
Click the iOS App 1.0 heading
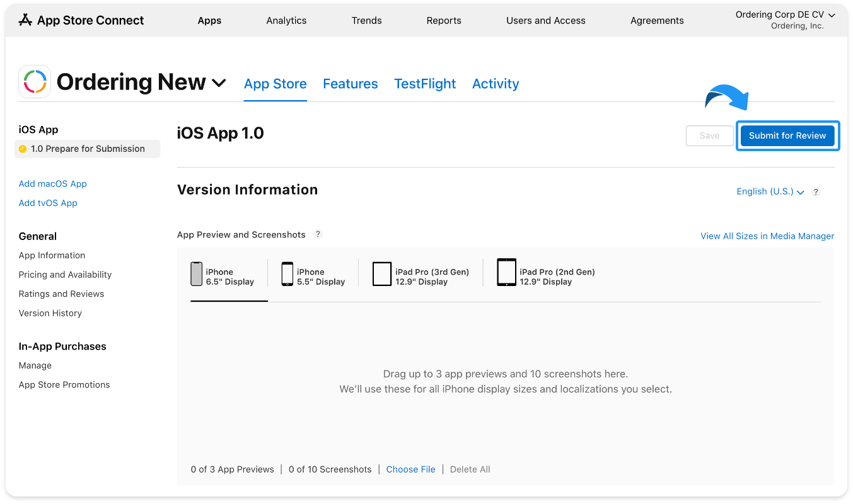(x=221, y=133)
